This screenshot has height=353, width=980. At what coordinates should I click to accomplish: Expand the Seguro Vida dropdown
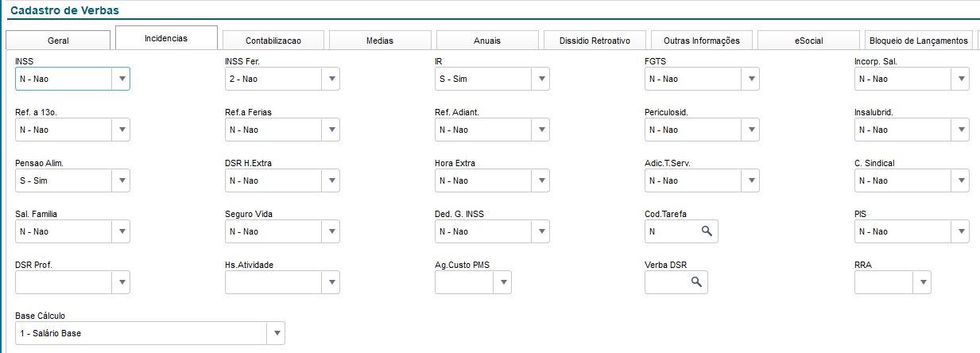pyautogui.click(x=331, y=231)
